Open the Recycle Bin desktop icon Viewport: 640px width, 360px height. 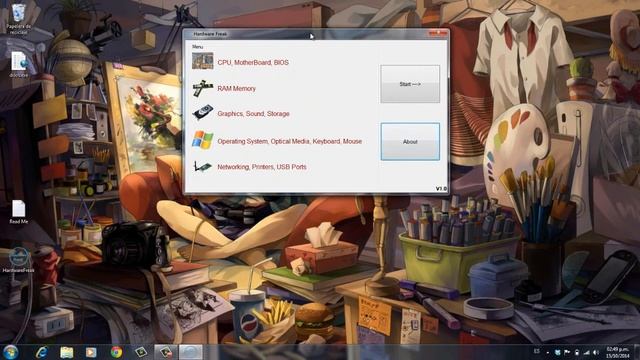[x=18, y=18]
